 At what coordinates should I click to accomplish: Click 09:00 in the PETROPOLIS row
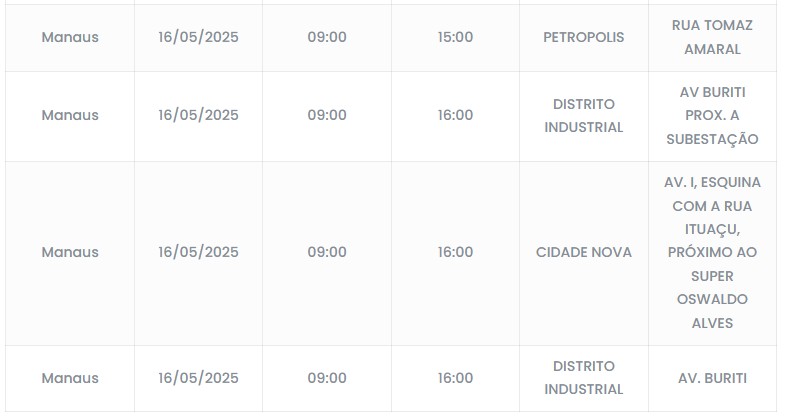pyautogui.click(x=327, y=37)
